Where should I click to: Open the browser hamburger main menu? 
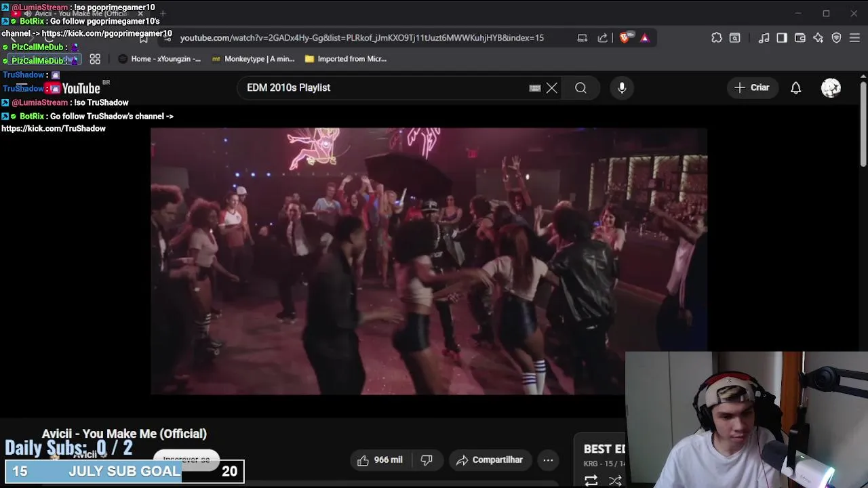tap(854, 38)
